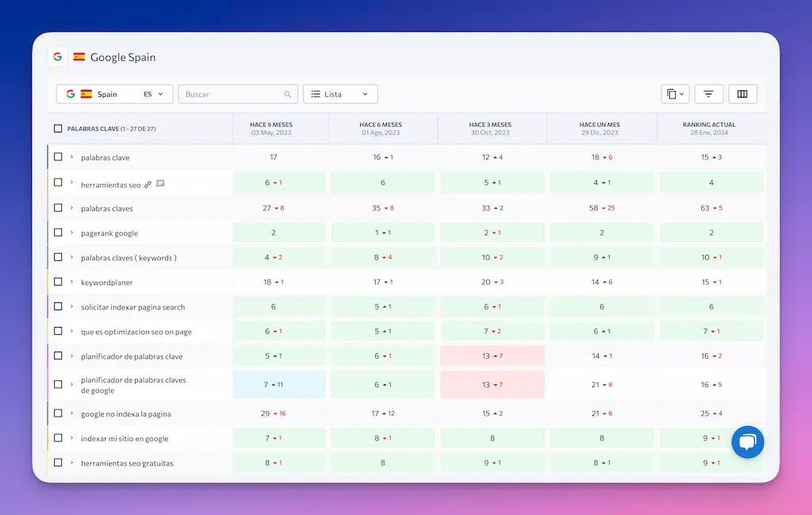Click the copy icon dropdown button
812x515 pixels.
(675, 94)
